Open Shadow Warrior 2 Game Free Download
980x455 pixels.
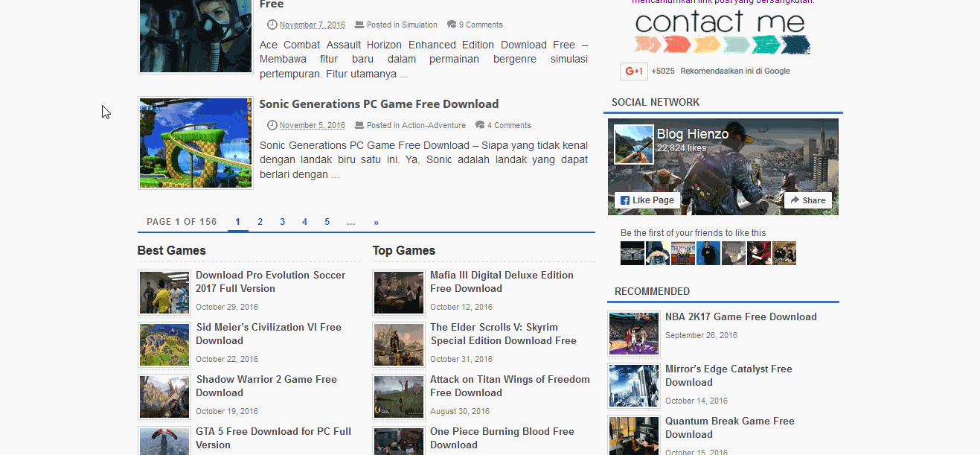(266, 386)
